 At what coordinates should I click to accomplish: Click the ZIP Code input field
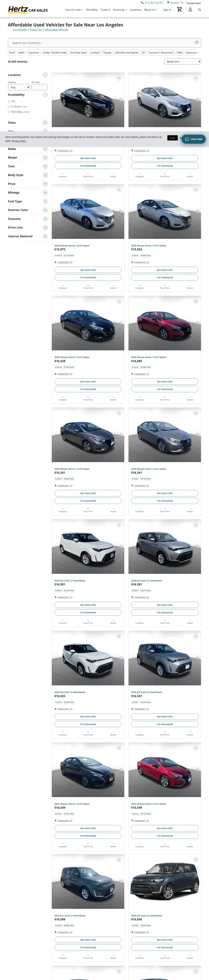pyautogui.click(x=39, y=87)
